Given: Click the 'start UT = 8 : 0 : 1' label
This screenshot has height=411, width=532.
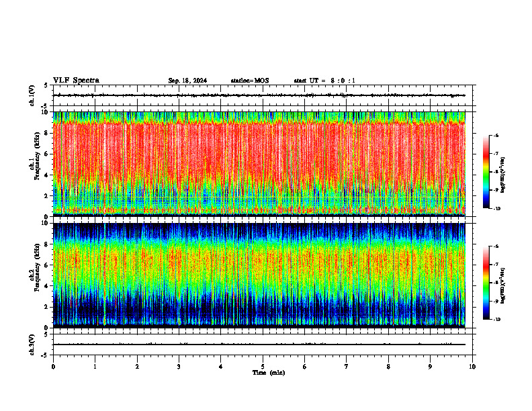Looking at the screenshot, I should [324, 81].
